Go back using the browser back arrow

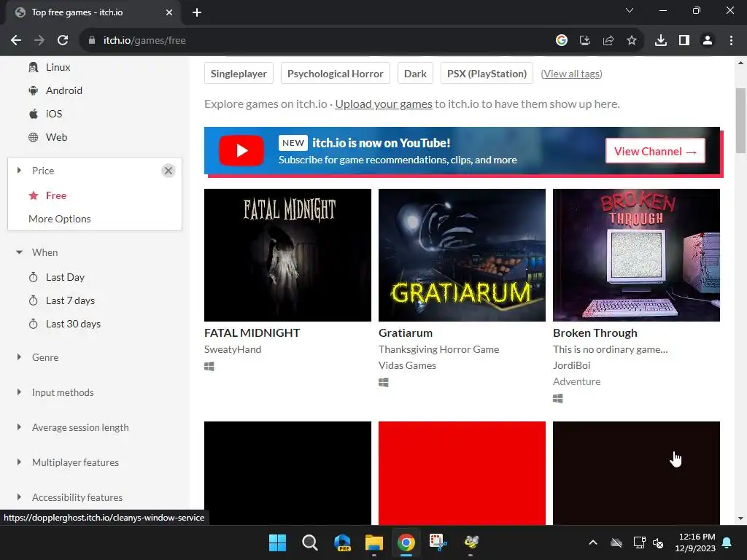(x=16, y=41)
